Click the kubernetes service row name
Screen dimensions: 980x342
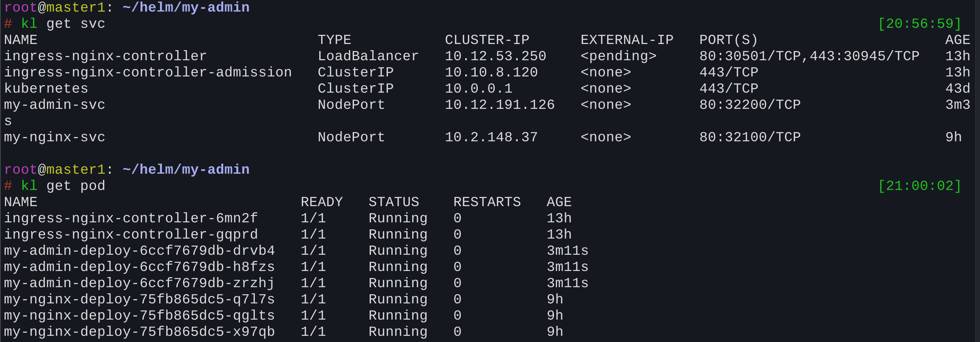coord(46,89)
